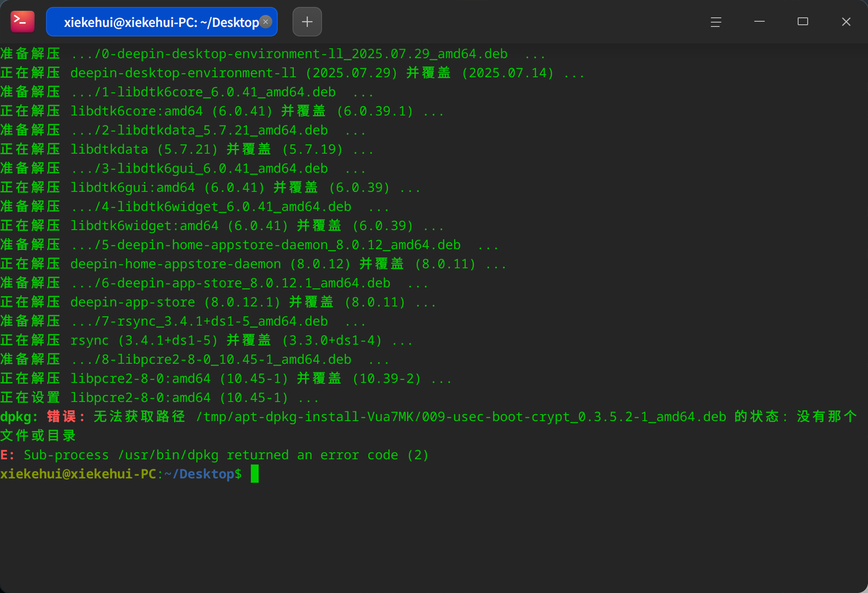Click the '~/Desktop' path in the prompt
868x593 pixels.
pos(199,474)
